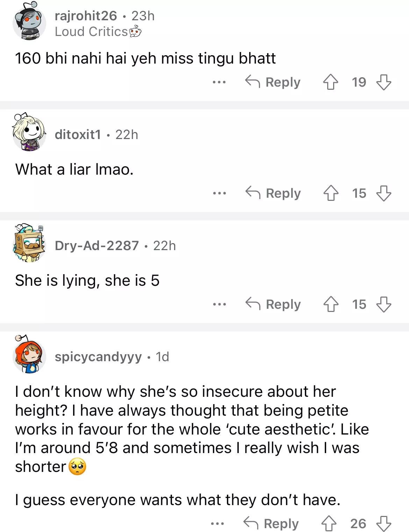Upvote rajrohit26's comment
The width and height of the screenshot is (409, 532).
pyautogui.click(x=330, y=82)
